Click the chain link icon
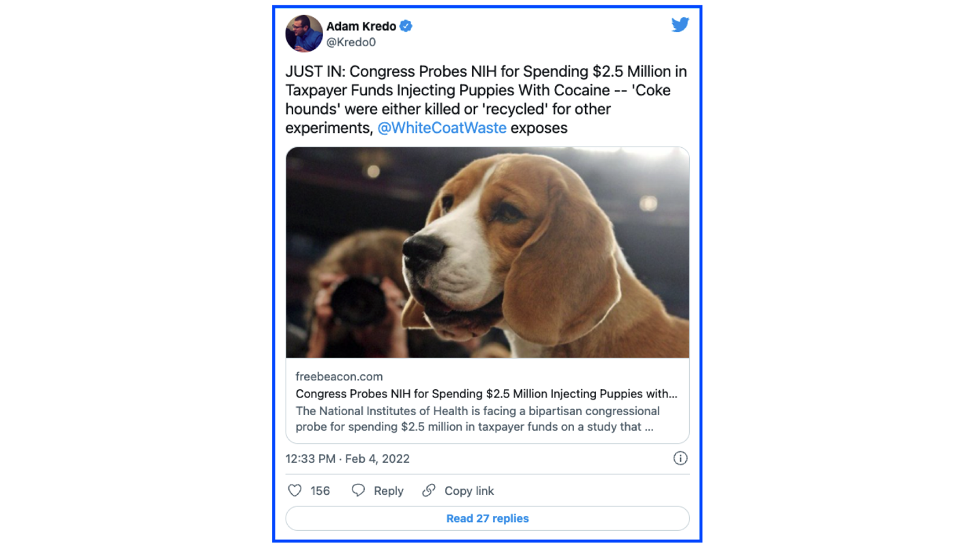Screen dimensions: 977x550 tap(429, 491)
